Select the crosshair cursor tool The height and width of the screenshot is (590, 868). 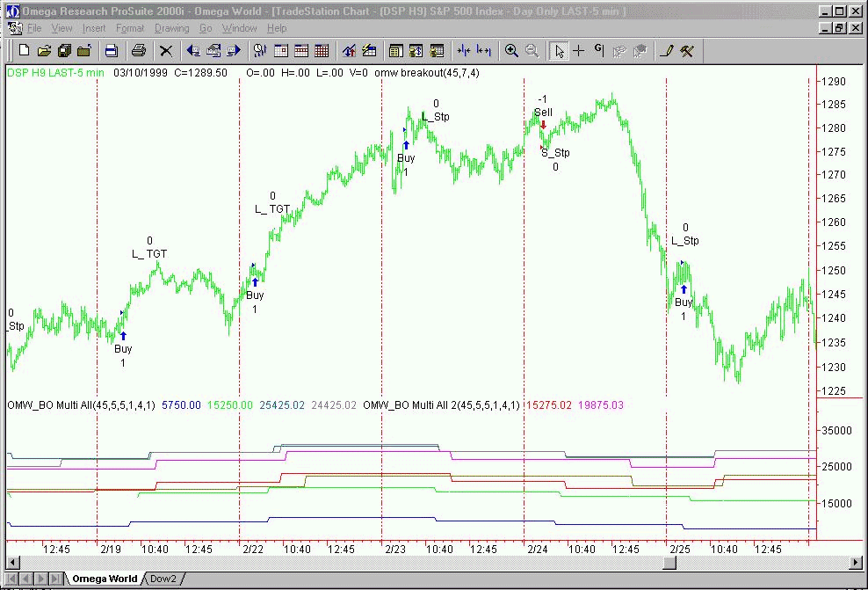pos(578,51)
